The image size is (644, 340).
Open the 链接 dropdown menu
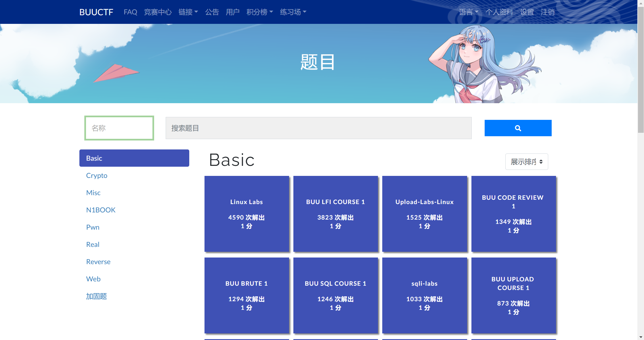tap(188, 12)
